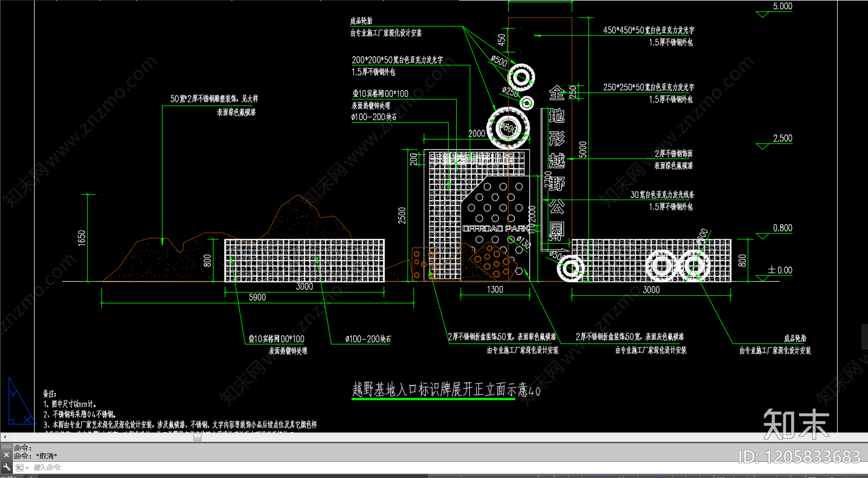Select the 1650 vertical dimension text
Screen dimensions: 868x478
(82, 238)
